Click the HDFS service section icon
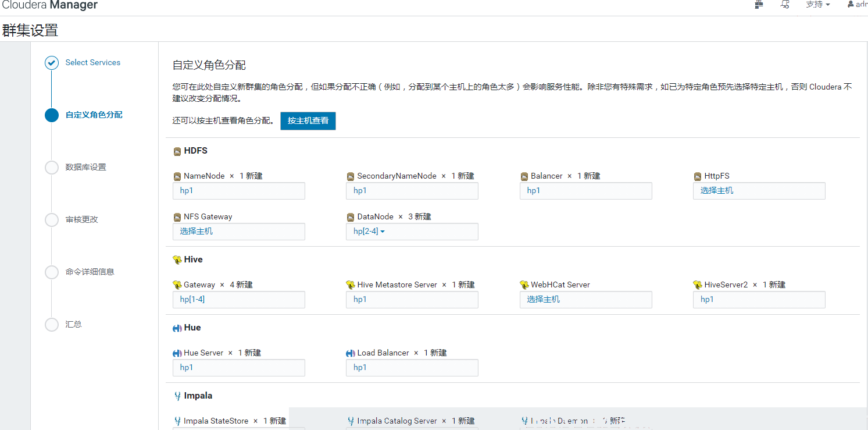Screen dimensions: 868x430 177,151
